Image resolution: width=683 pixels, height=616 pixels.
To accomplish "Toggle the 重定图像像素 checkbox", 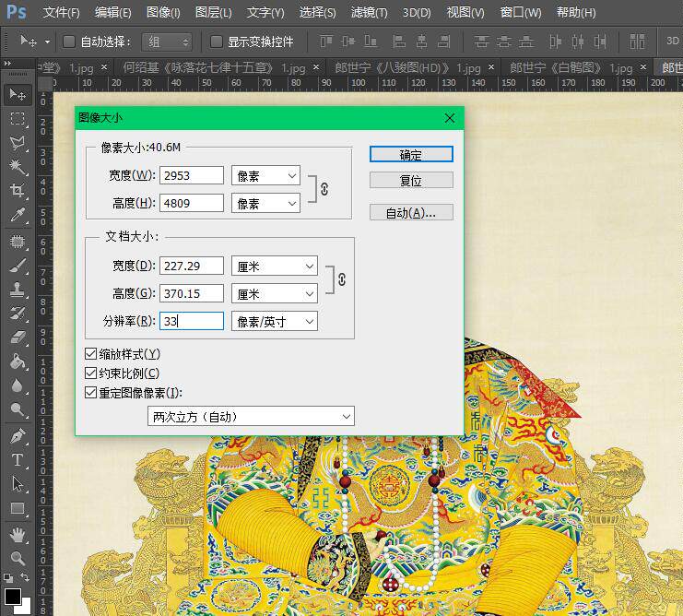I will 90,393.
